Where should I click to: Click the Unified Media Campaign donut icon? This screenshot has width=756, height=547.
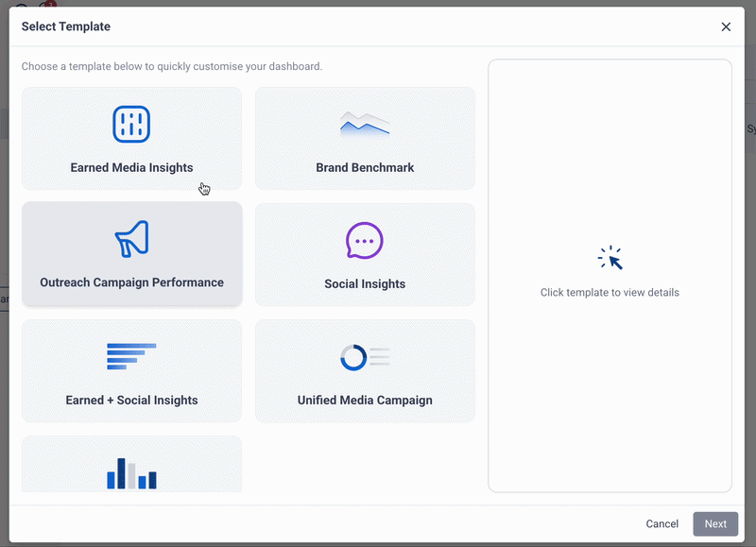(x=365, y=357)
